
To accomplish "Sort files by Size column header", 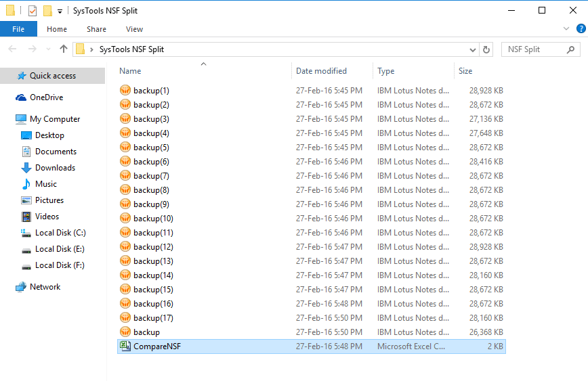I will 465,71.
